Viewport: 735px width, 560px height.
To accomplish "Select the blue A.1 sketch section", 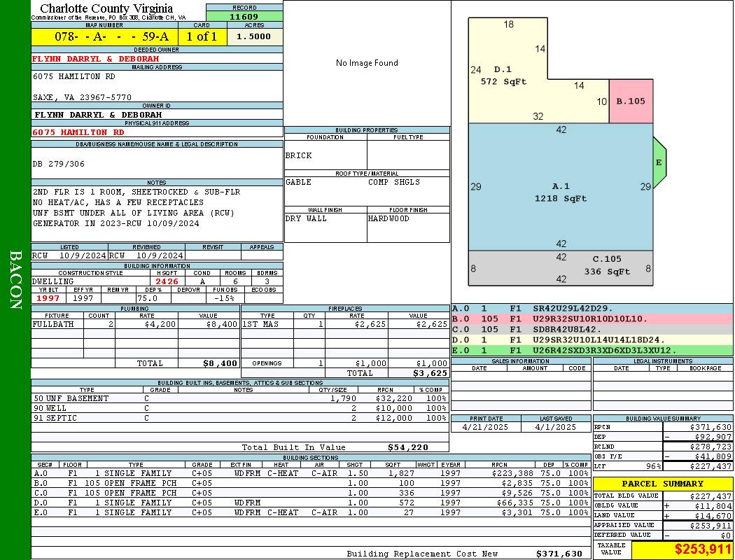I will tap(561, 187).
